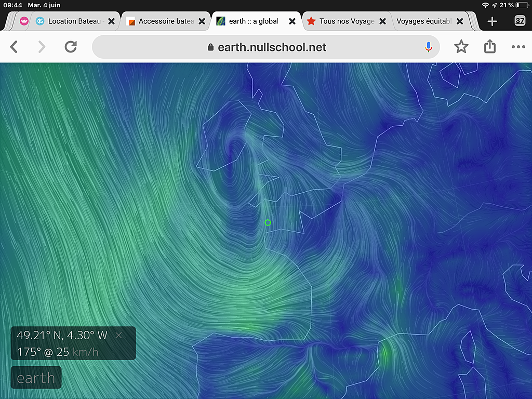Click the green location marker circle
The height and width of the screenshot is (399, 532).
tap(268, 222)
